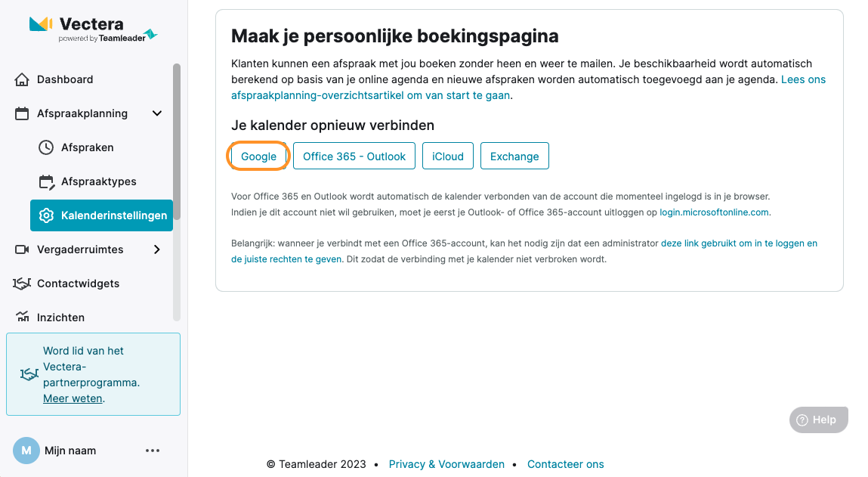Open the three-dot menu beside Mijn naam
This screenshot has height=477, width=868.
click(153, 451)
